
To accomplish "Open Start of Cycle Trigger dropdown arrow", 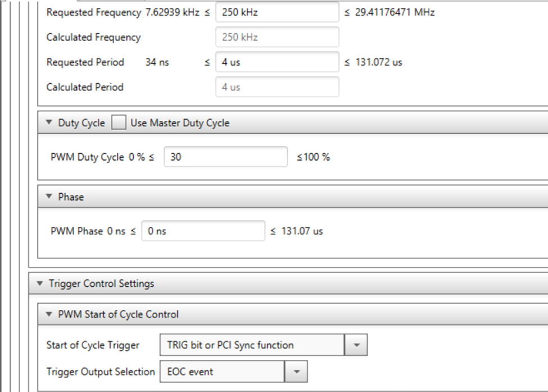I will coord(356,345).
